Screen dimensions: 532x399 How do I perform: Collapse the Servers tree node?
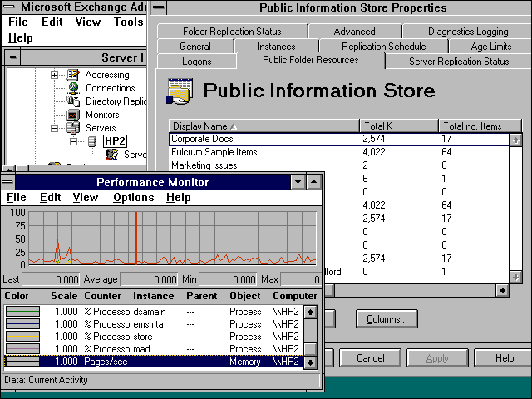coord(55,128)
